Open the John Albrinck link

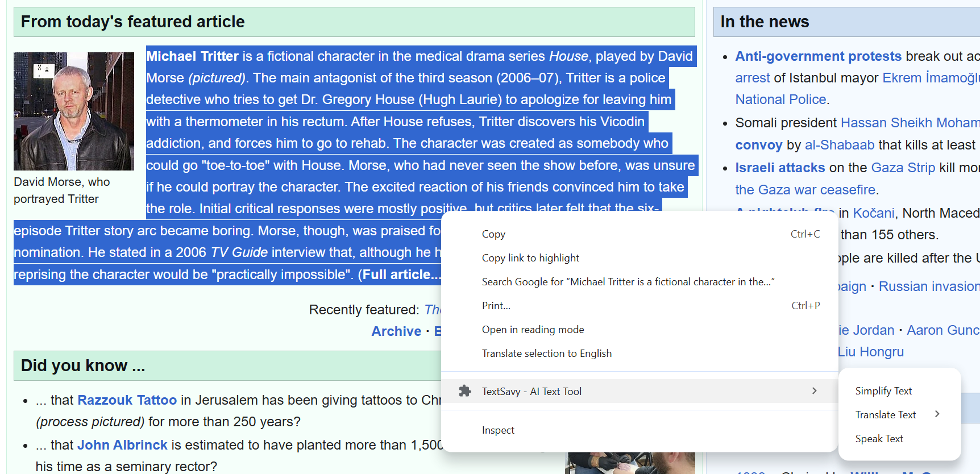pyautogui.click(x=122, y=445)
